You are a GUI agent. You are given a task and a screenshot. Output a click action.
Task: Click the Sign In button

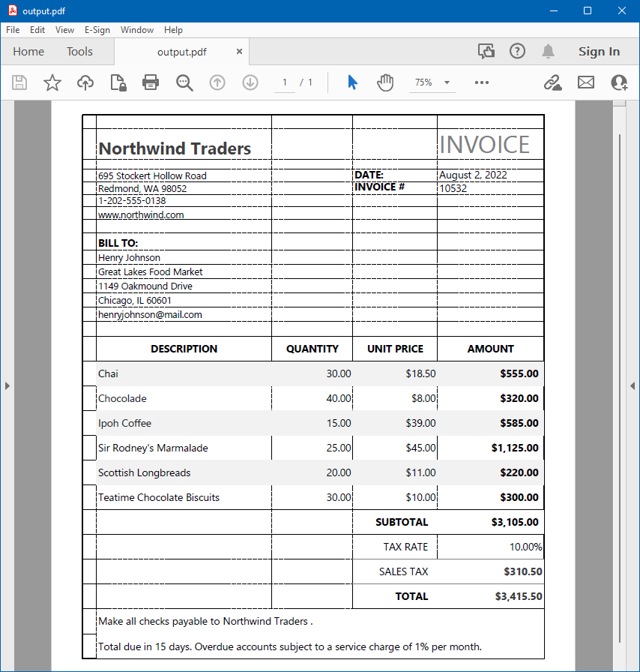point(599,51)
